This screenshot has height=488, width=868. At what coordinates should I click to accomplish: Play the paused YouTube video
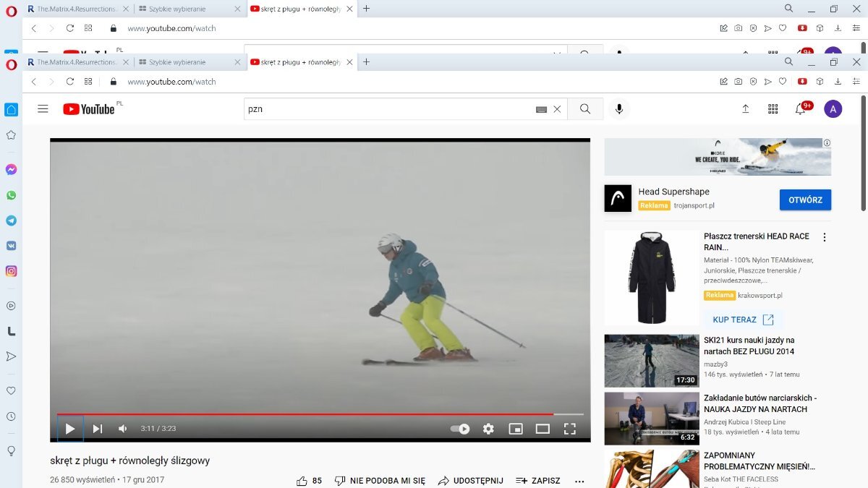pyautogui.click(x=70, y=429)
